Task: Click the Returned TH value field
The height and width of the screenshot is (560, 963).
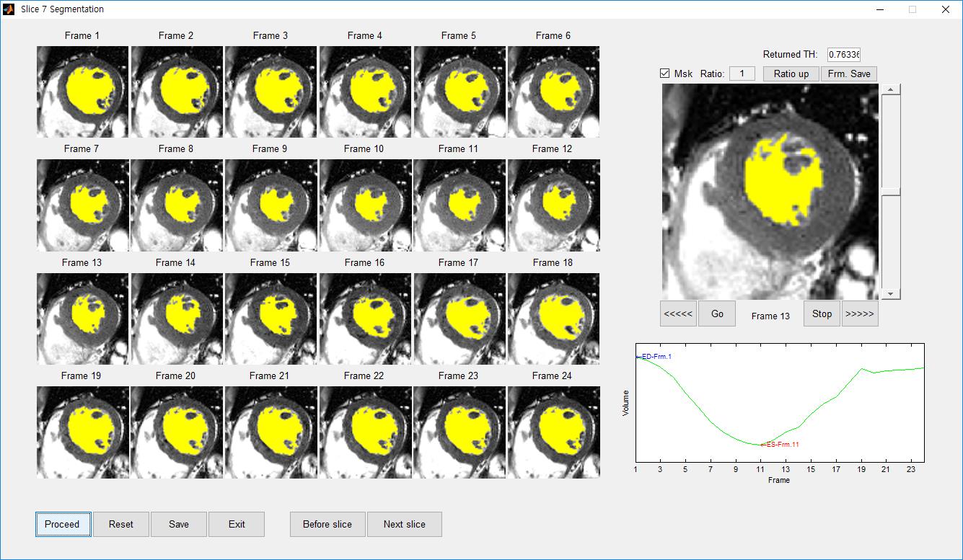Action: coord(843,55)
